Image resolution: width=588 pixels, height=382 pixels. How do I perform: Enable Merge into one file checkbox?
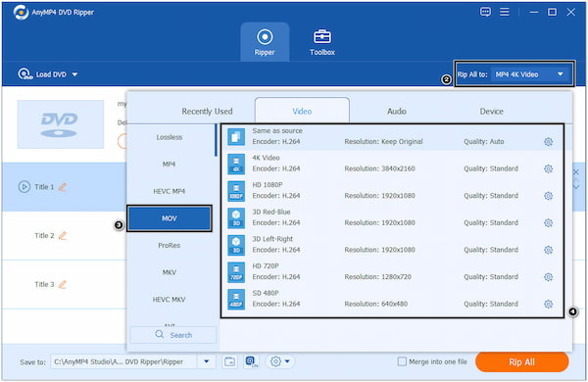coord(402,361)
